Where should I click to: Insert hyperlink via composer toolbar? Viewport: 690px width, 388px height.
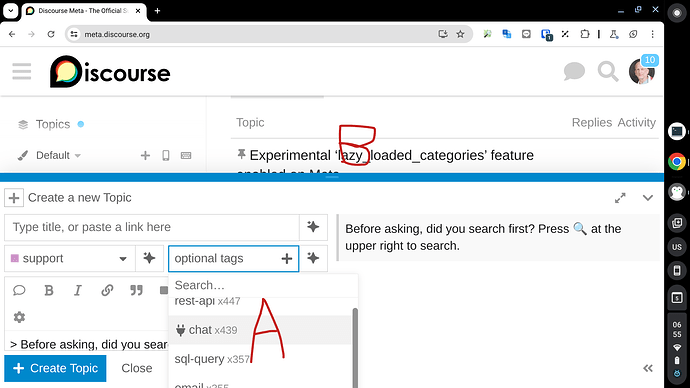pyautogui.click(x=107, y=290)
